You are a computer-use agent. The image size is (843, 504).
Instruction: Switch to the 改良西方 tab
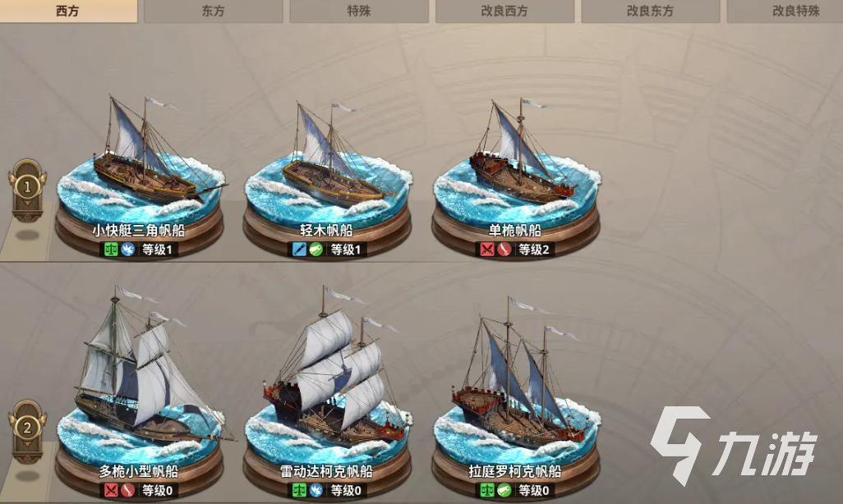pos(504,11)
